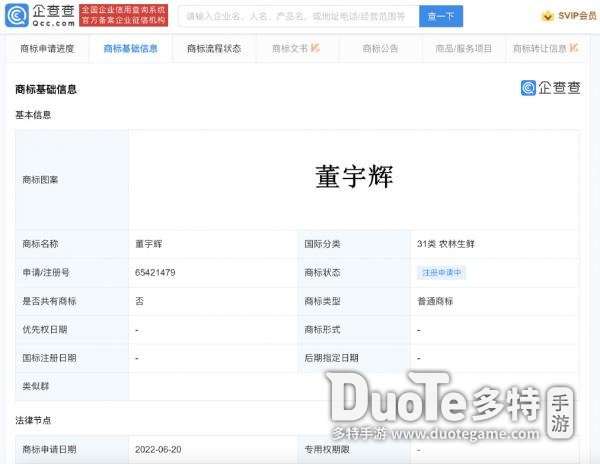The height and width of the screenshot is (464, 600).
Task: Click the red 全国企业信用查询系统 banner
Action: pos(124,15)
